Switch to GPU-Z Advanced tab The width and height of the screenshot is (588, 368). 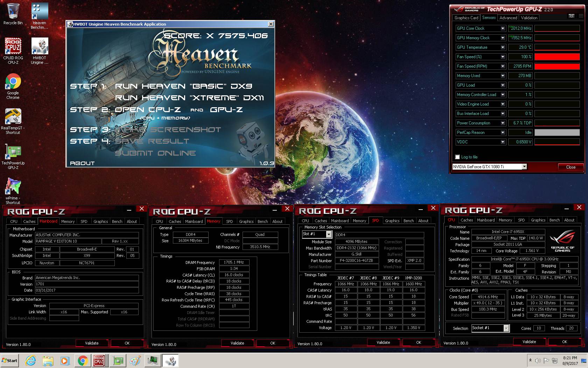(x=508, y=18)
